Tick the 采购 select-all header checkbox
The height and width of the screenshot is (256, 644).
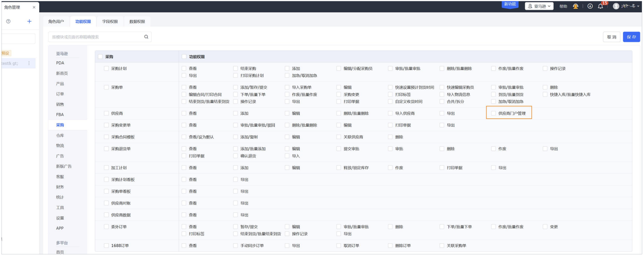(x=101, y=57)
